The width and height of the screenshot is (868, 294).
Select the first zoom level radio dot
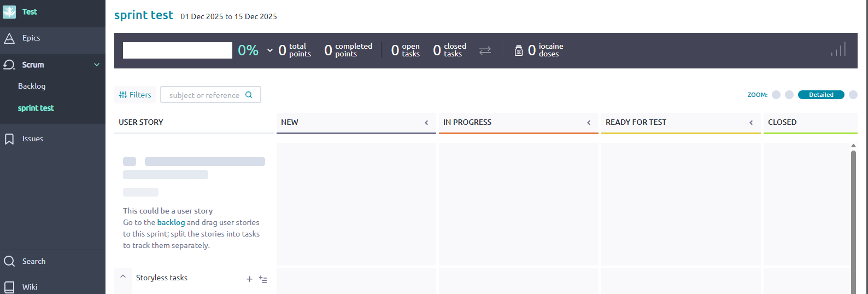pos(776,95)
